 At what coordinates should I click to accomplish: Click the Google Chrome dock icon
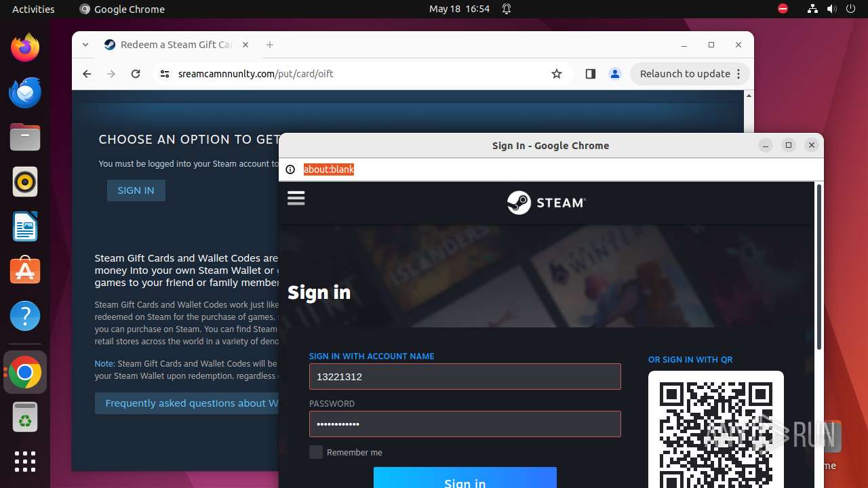[x=25, y=372]
